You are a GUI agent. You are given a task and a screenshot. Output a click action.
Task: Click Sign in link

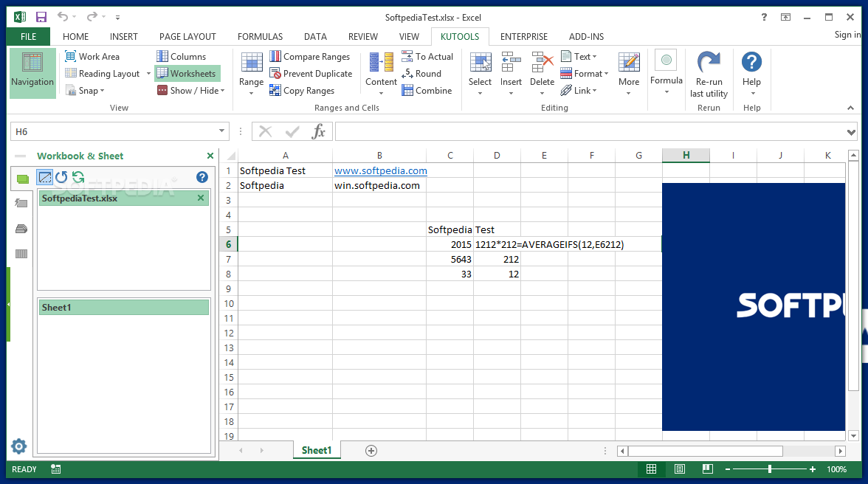click(847, 34)
